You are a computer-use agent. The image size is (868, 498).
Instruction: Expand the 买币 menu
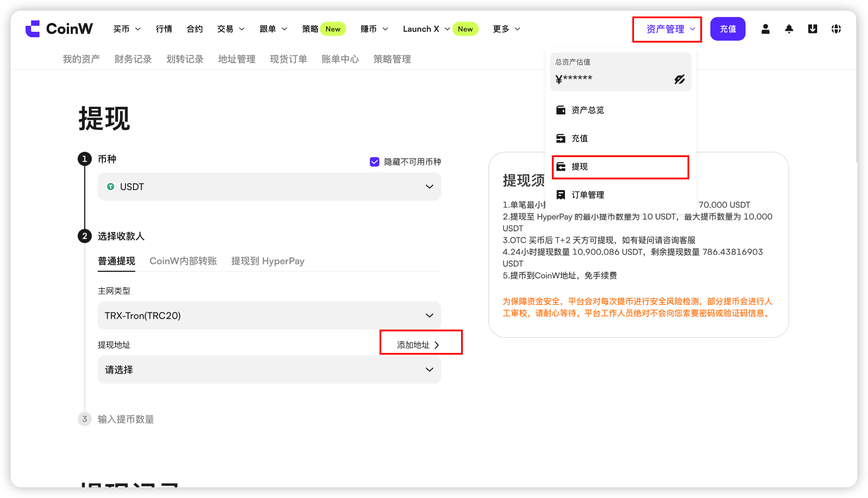(127, 29)
